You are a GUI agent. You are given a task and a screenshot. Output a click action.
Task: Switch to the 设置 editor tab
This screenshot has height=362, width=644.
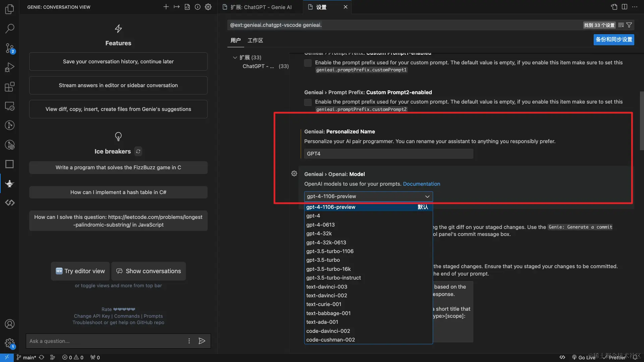coord(321,7)
